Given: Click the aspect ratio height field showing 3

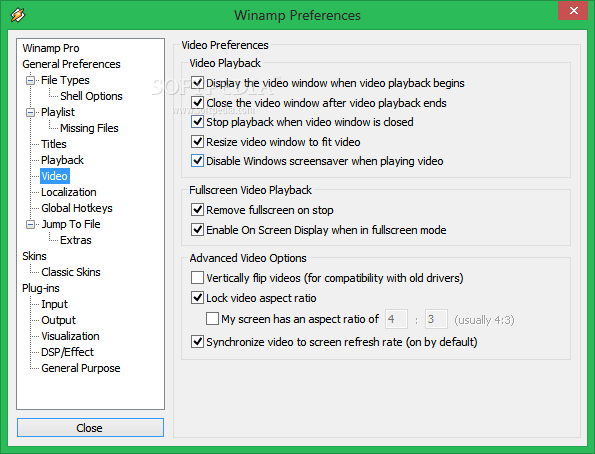Looking at the screenshot, I should coord(436,319).
